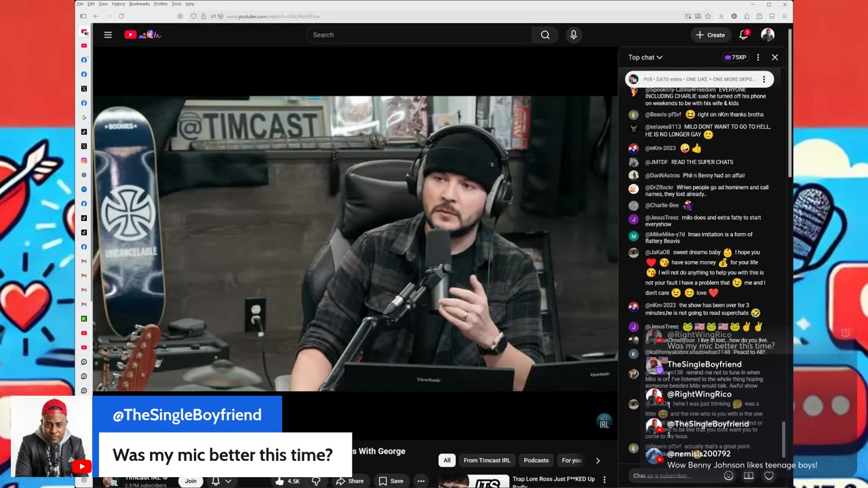
Task: Bookmark this page with the star icon
Action: (x=709, y=16)
